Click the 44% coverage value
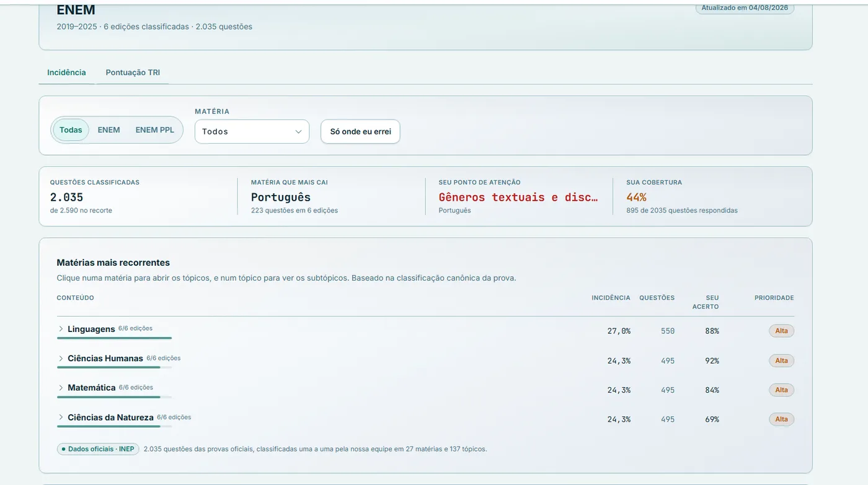This screenshot has height=485, width=868. (636, 197)
